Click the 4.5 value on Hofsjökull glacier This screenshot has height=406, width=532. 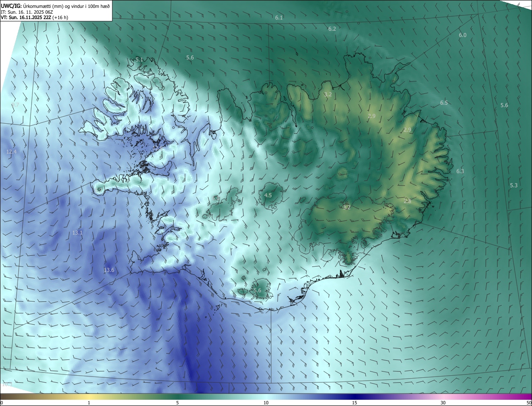[268, 195]
